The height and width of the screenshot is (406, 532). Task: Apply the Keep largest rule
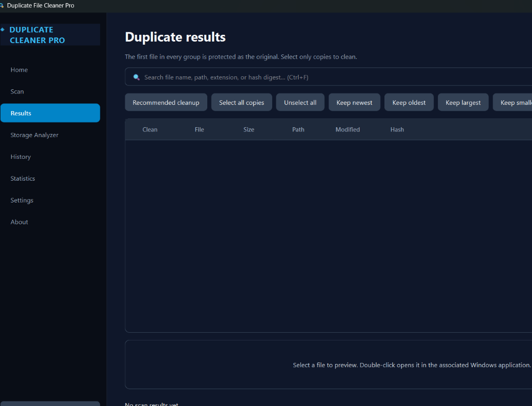(x=463, y=102)
